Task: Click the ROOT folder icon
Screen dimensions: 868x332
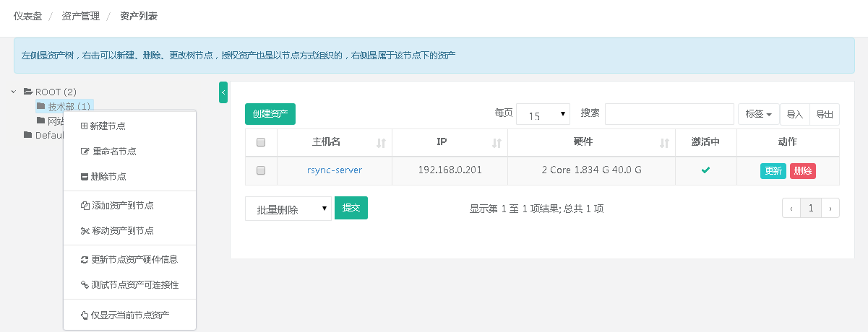Action: coord(28,92)
